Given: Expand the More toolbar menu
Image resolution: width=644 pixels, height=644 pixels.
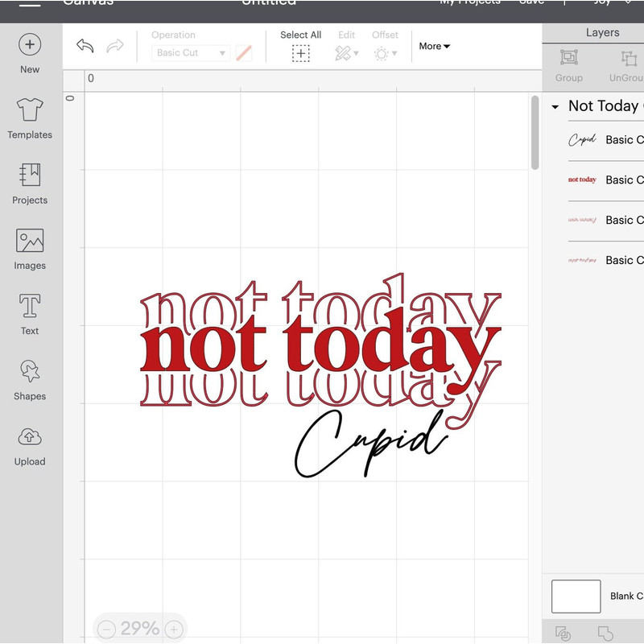Looking at the screenshot, I should tap(435, 47).
